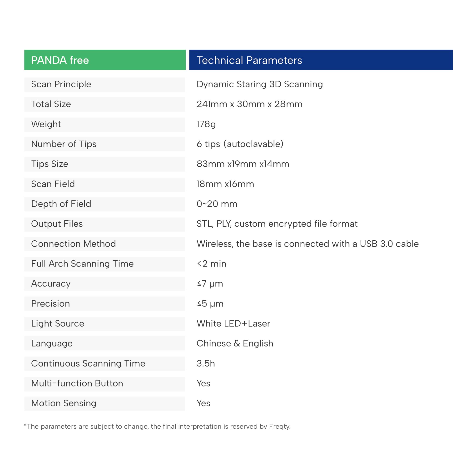Select the Tips Size label
The image size is (476, 476).
click(50, 164)
